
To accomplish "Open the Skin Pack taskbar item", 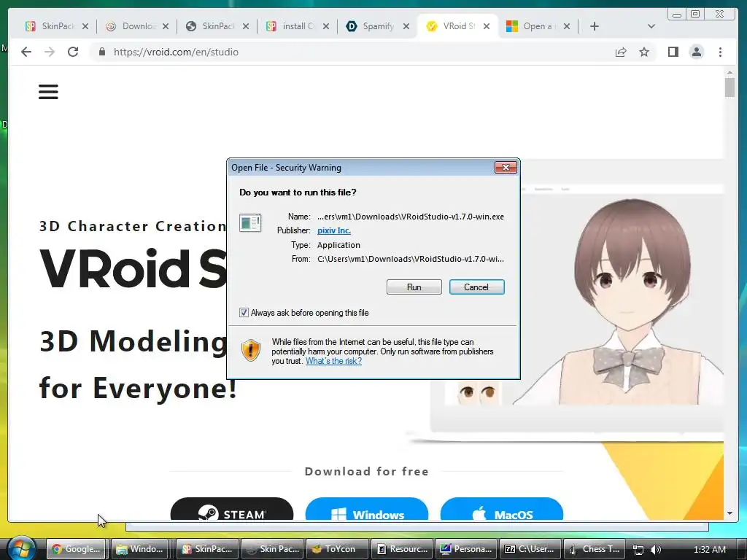I will (x=272, y=549).
